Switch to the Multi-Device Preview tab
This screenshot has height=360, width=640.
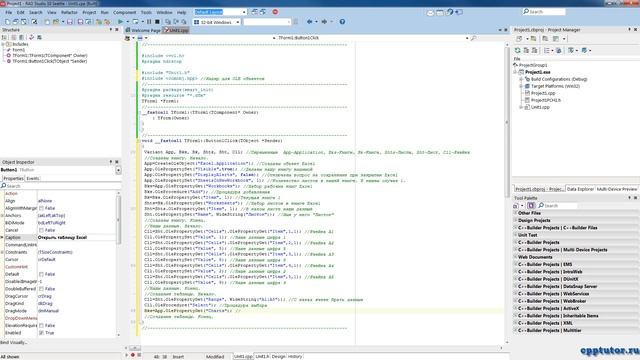[617, 189]
